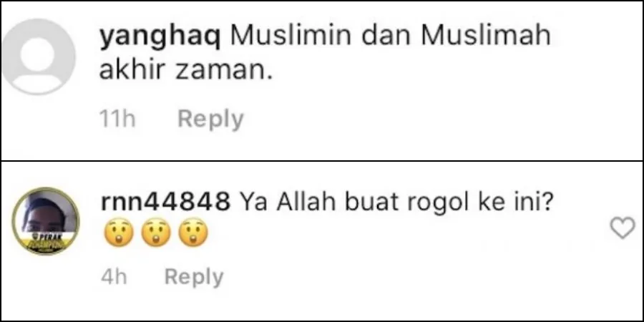Click the 4h timestamp
Viewport: 644px width, 322px height.
pos(114,277)
